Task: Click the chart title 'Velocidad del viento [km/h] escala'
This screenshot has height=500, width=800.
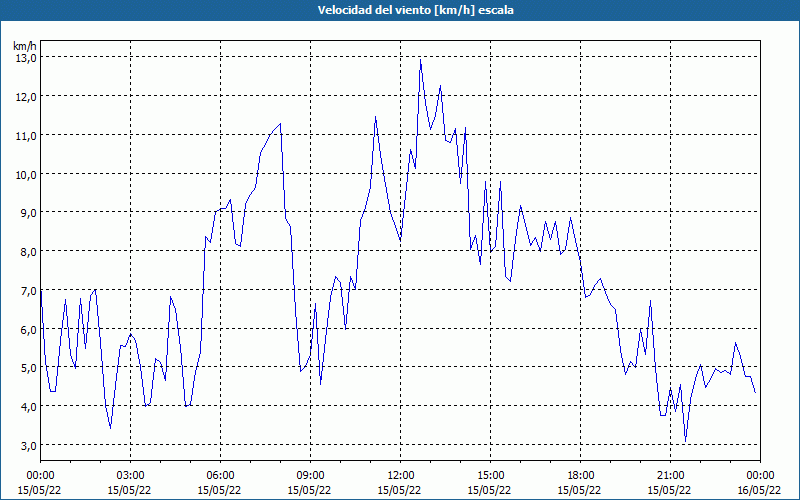Action: pos(415,10)
